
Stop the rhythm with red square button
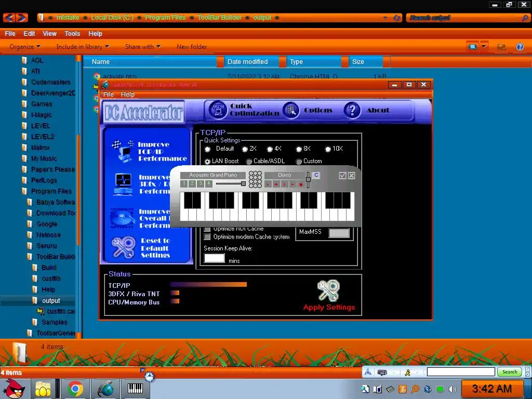(301, 184)
